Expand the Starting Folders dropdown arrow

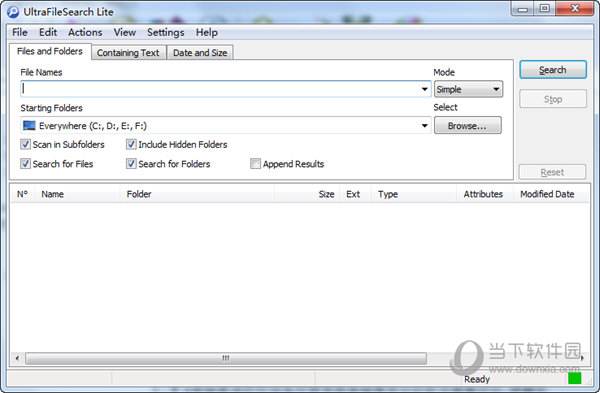click(424, 126)
